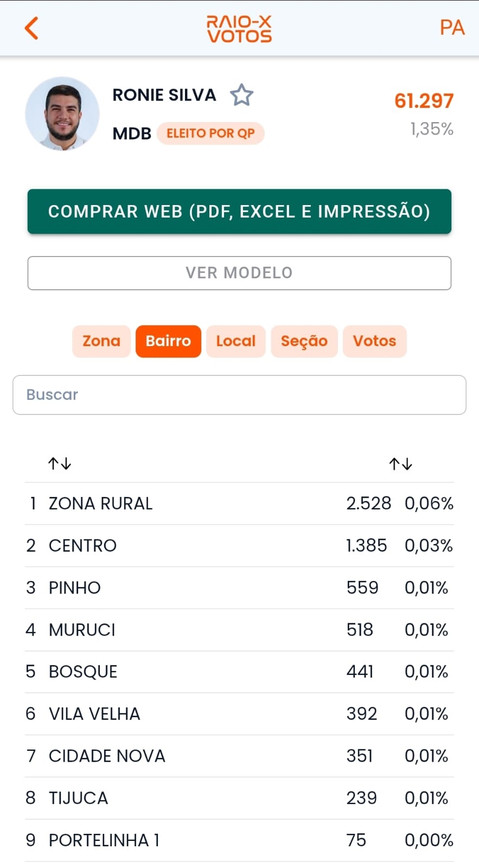Go back with the orange arrow
The width and height of the screenshot is (479, 868).
point(31,28)
